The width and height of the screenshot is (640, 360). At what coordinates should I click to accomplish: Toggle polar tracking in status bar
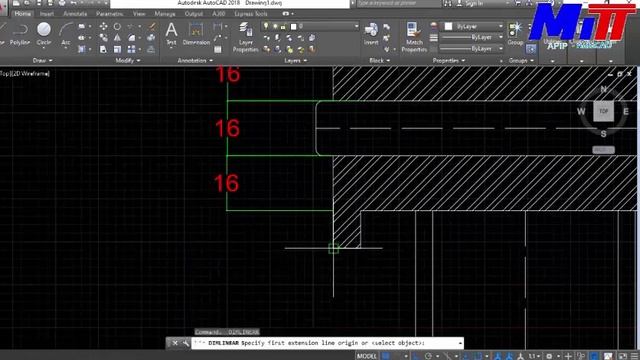428,356
